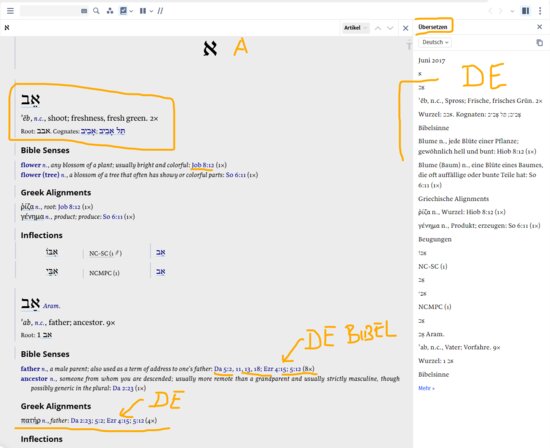Copy translation with the copy icon
The image size is (550, 448).
[x=539, y=43]
